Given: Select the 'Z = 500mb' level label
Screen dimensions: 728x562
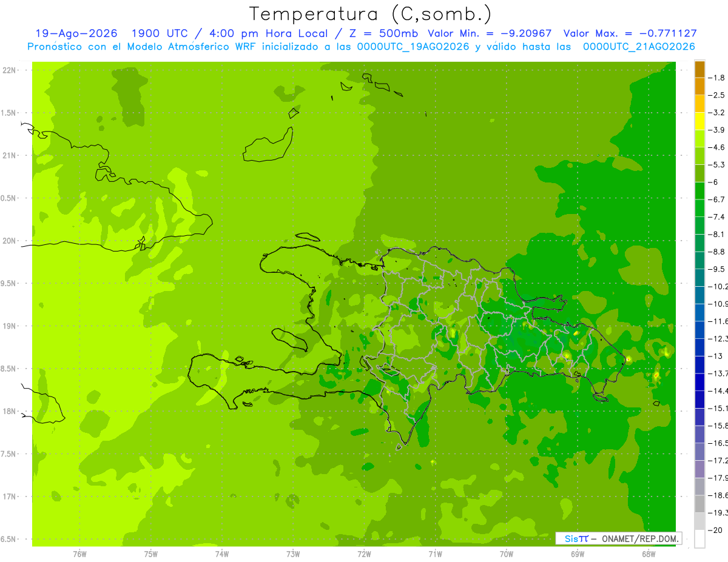Looking at the screenshot, I should [x=383, y=33].
